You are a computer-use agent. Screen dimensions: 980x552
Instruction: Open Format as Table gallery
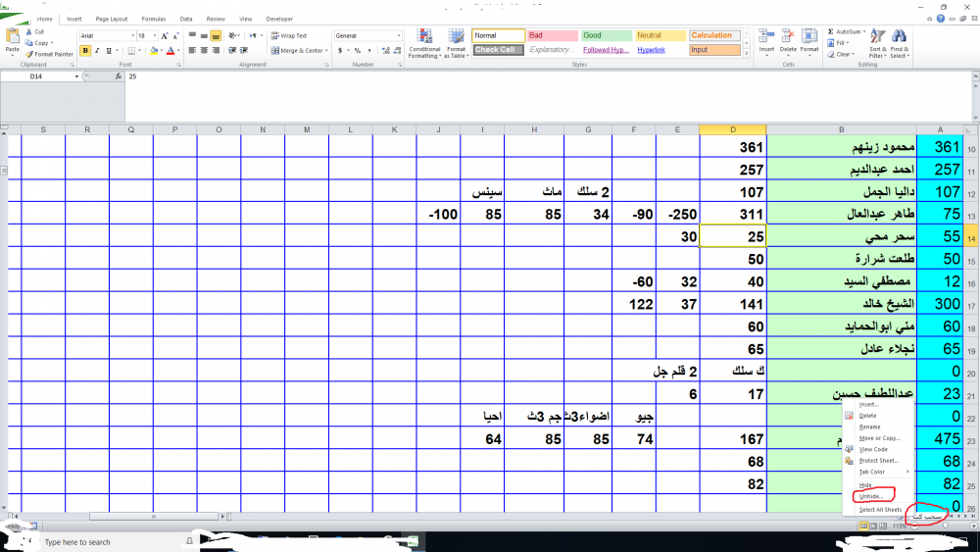[457, 43]
